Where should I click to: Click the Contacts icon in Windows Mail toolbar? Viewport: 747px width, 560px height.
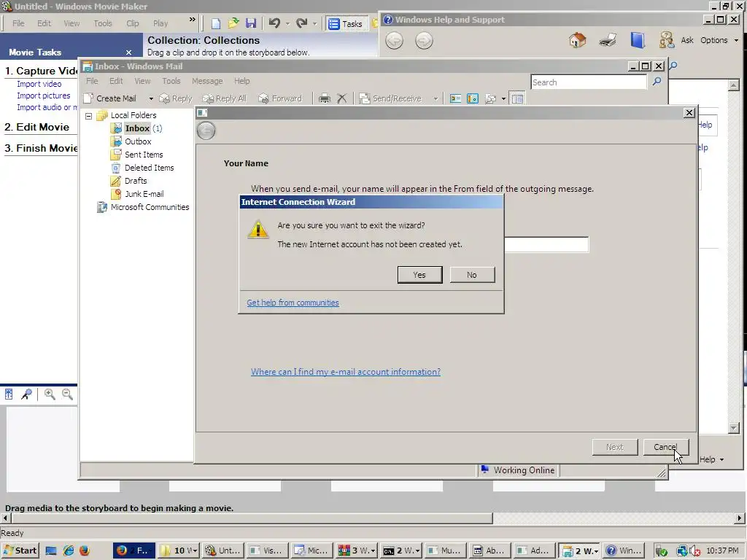click(455, 98)
